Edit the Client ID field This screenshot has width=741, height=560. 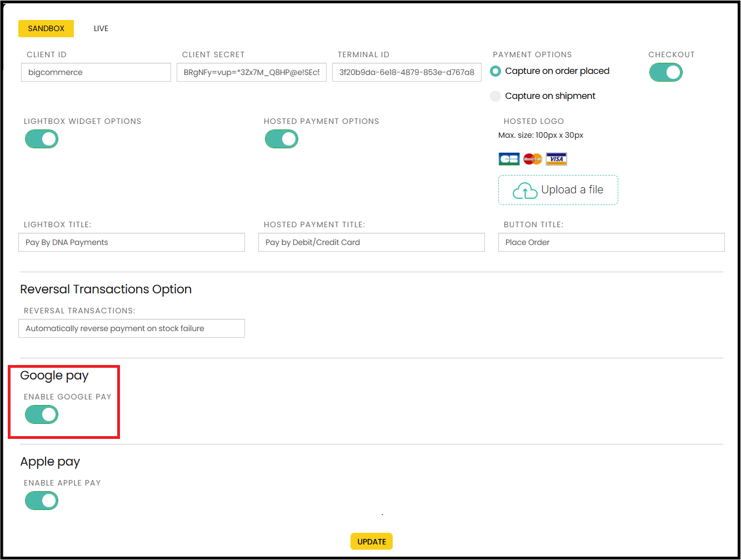[96, 72]
